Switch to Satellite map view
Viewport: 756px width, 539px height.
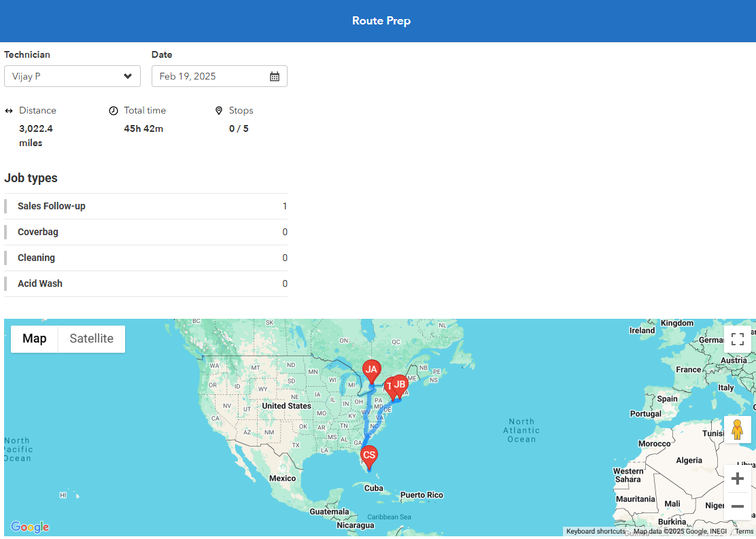tap(91, 338)
